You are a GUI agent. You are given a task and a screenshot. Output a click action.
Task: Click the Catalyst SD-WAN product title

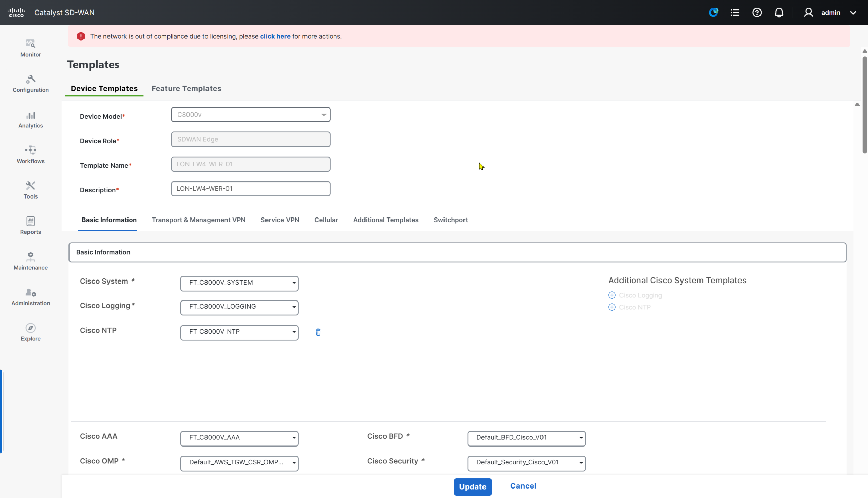point(64,13)
